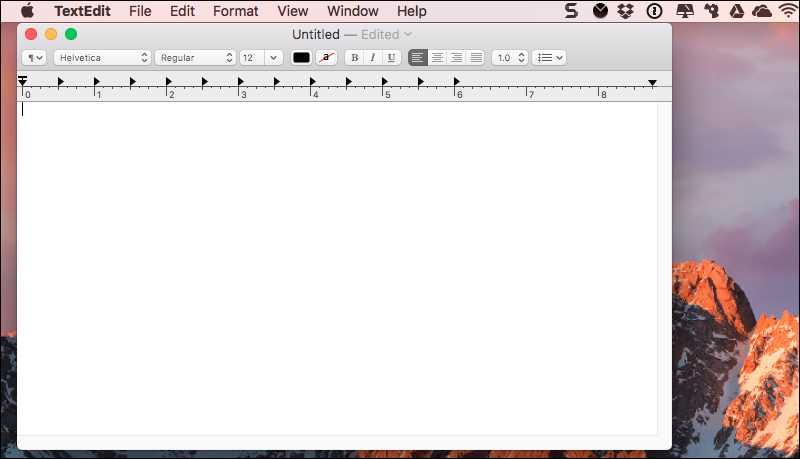Image resolution: width=800 pixels, height=459 pixels.
Task: Toggle underline formatting
Action: [391, 58]
